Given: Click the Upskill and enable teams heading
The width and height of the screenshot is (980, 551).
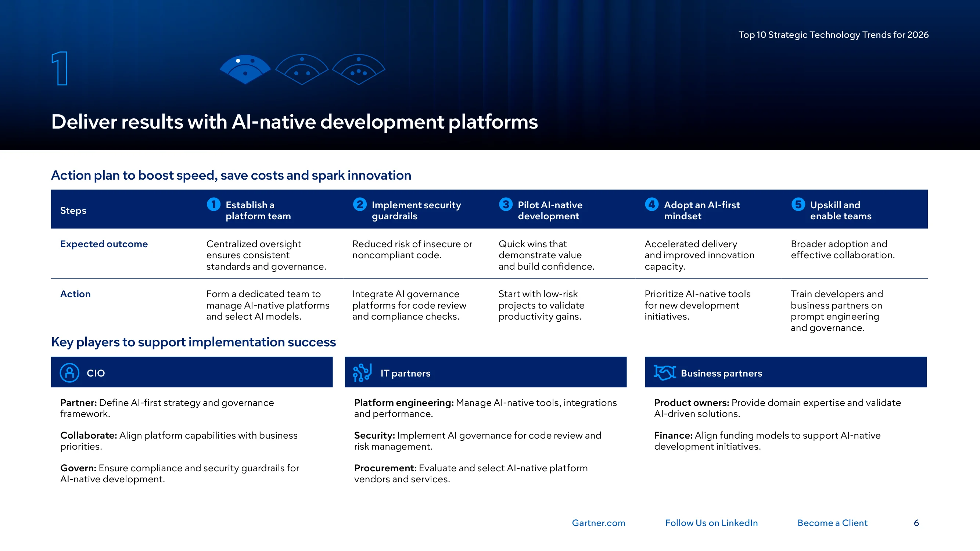Looking at the screenshot, I should (x=841, y=210).
